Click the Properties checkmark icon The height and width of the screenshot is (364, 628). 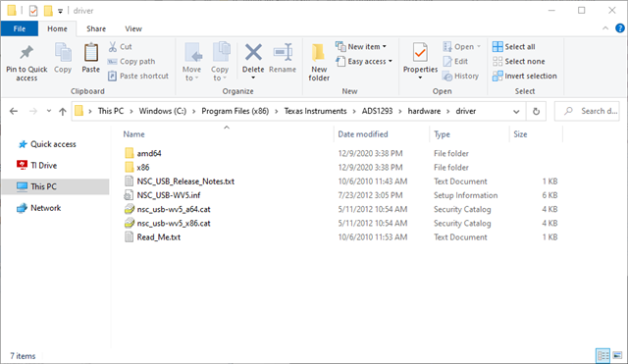coord(420,53)
